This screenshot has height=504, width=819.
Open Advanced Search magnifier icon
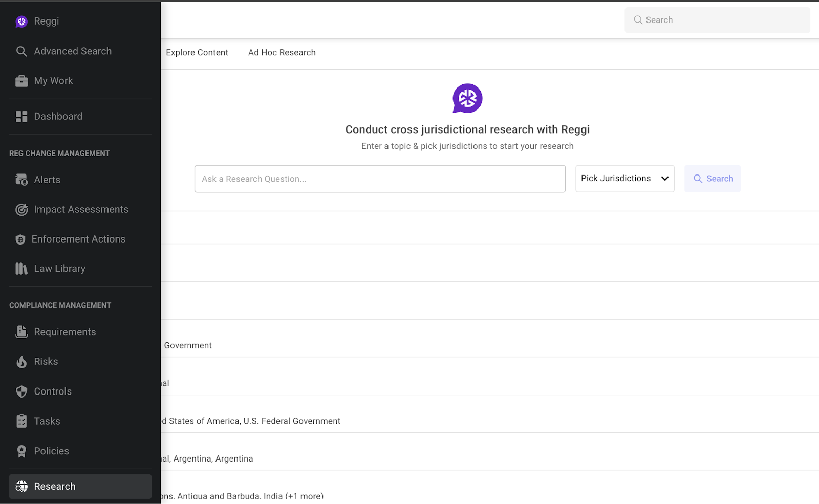(21, 51)
